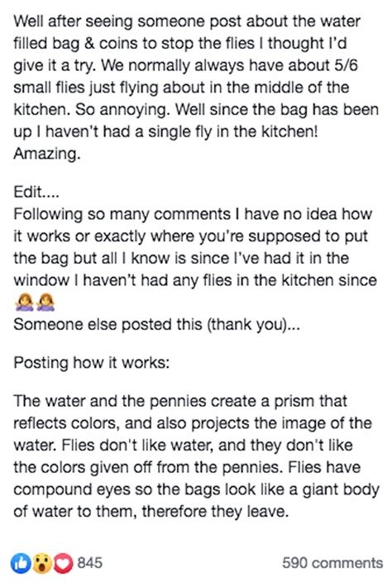Click the line 'reflects colors, and also projects'
This screenshot has height=582, width=392.
(x=193, y=423)
